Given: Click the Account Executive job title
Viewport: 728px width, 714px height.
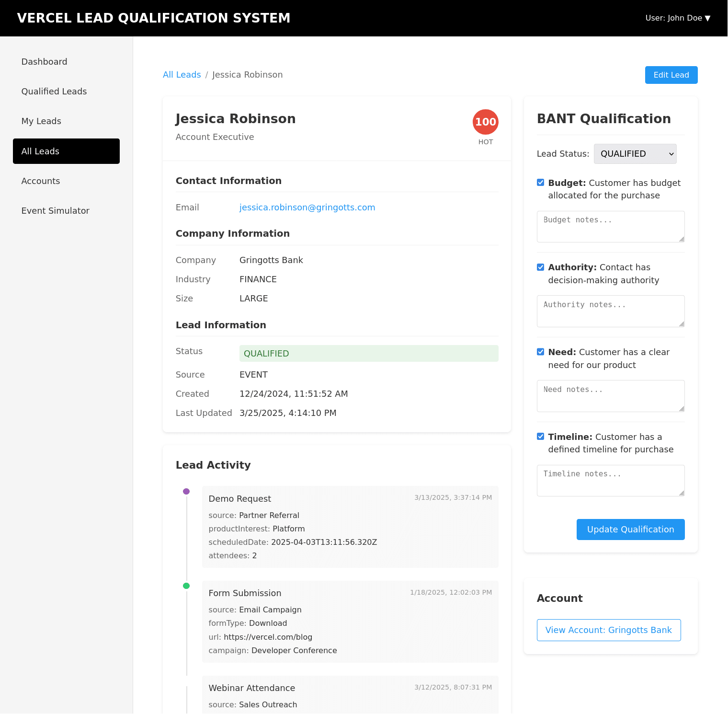Looking at the screenshot, I should 215,137.
